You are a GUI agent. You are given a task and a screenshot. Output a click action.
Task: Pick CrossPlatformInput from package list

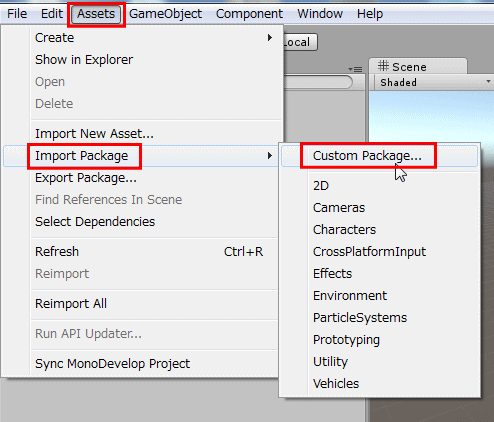coord(369,252)
